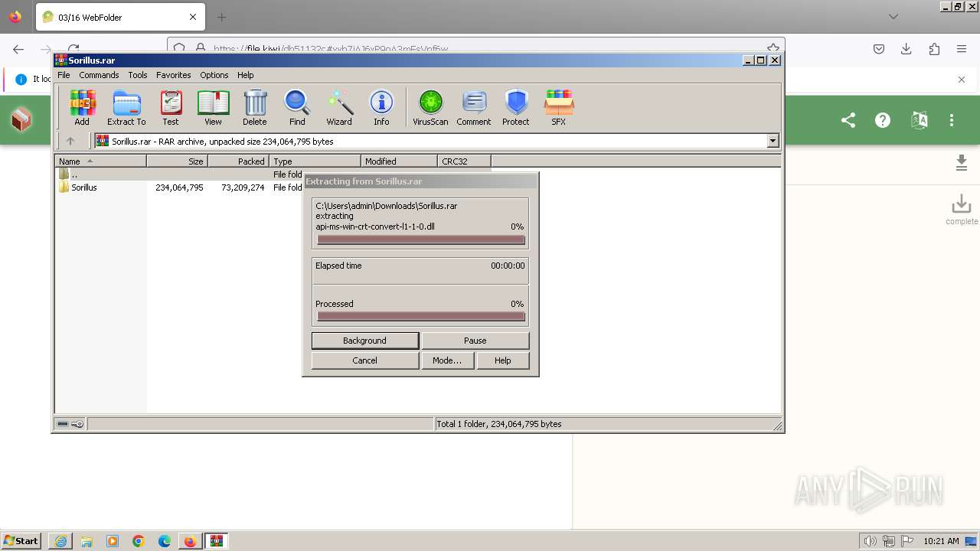Click the volume speaker tray icon
Screen dimensions: 980x551
871,541
